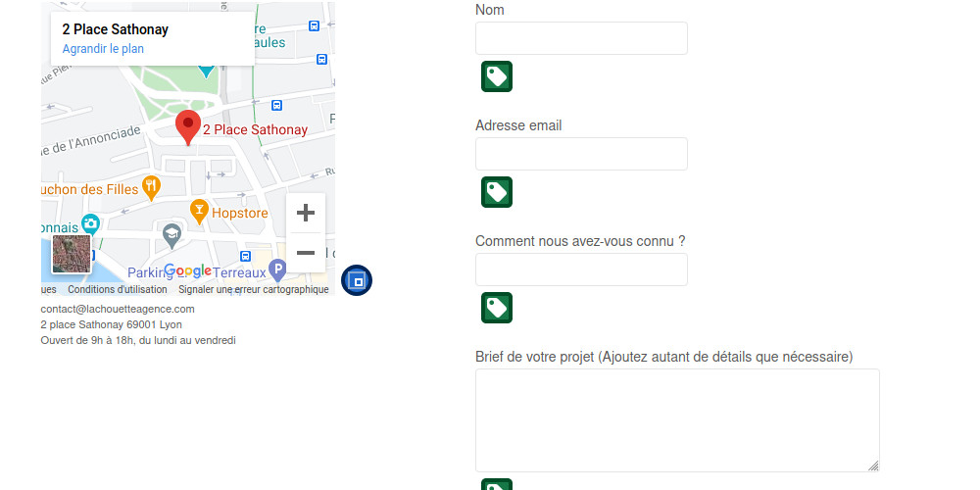Viewport: 980px width, 490px height.
Task: Click the green tag icon under Comment nous avez-vous connu
Action: [x=497, y=308]
